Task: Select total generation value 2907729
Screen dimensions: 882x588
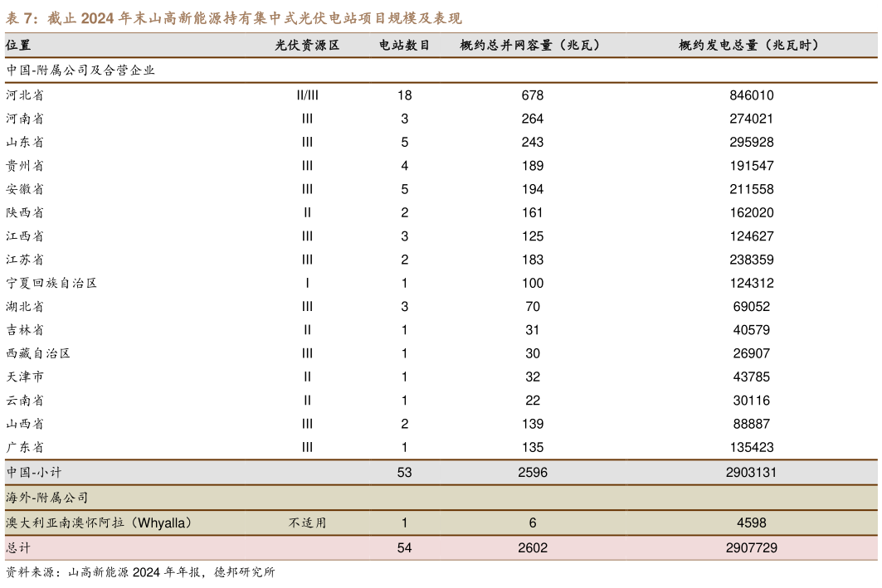Action: 751,548
